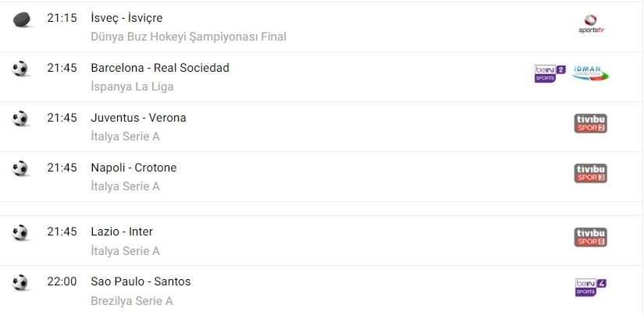
Task: Select the Juventus - Verona match
Action: [138, 118]
